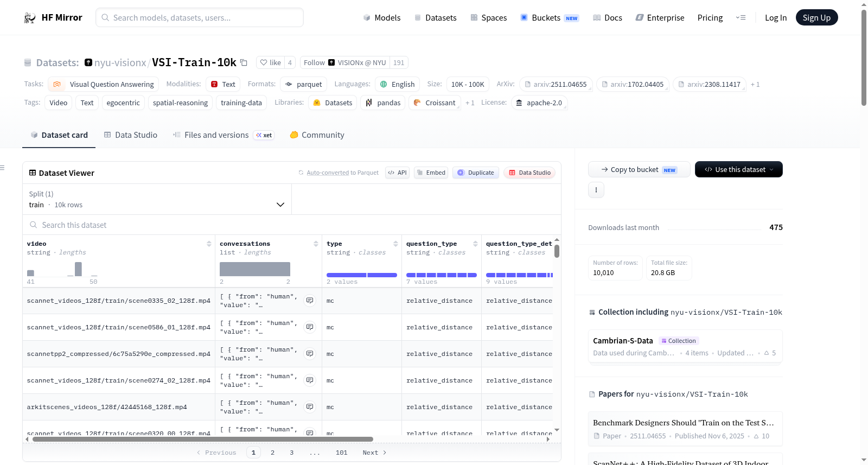Go to the Next page of rows

(374, 453)
